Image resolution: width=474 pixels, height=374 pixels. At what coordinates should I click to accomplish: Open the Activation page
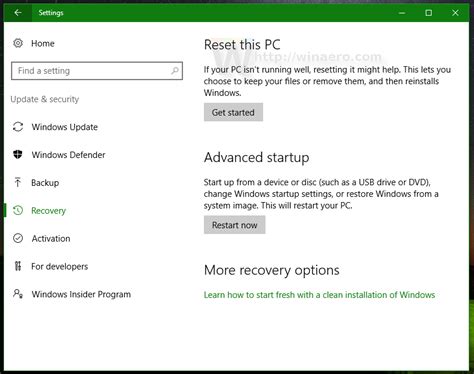(51, 238)
